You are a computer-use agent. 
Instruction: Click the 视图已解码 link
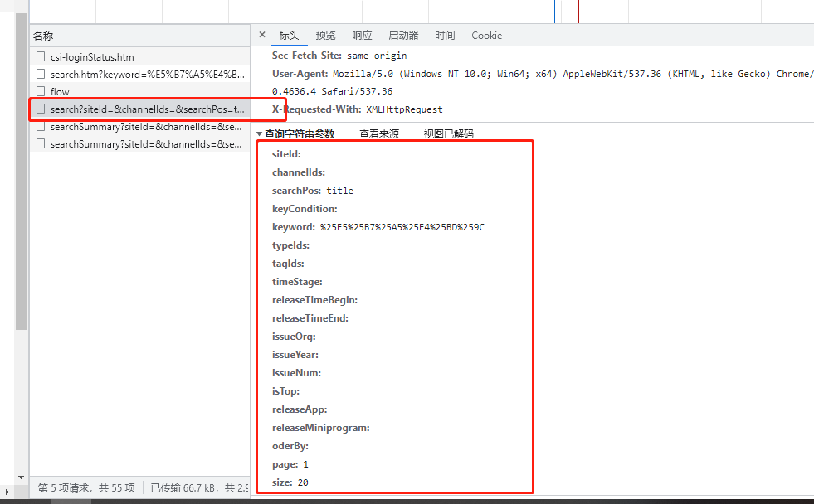(449, 133)
